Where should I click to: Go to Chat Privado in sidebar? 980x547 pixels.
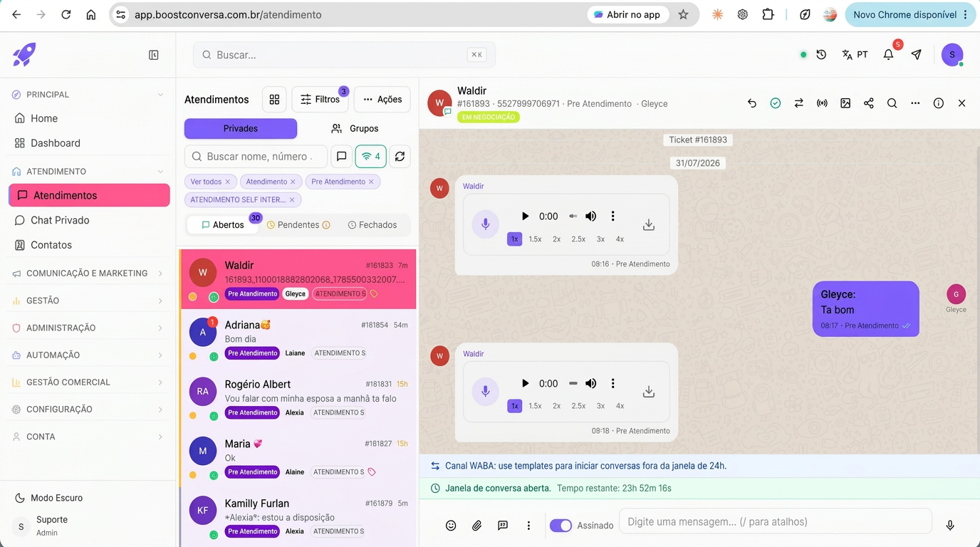click(89, 220)
